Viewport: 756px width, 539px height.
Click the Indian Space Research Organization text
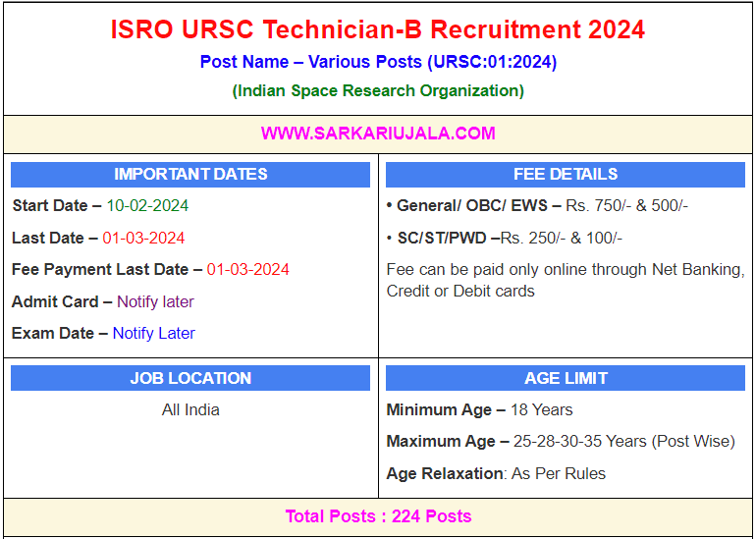378,91
